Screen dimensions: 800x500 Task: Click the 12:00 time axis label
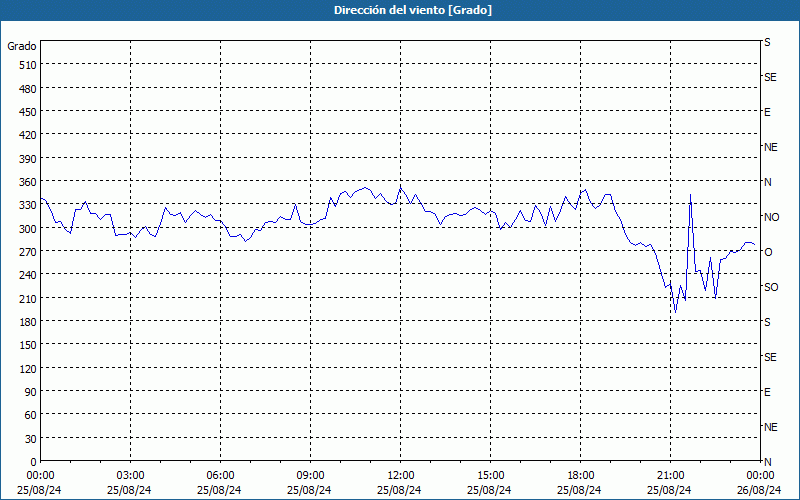coord(401,476)
